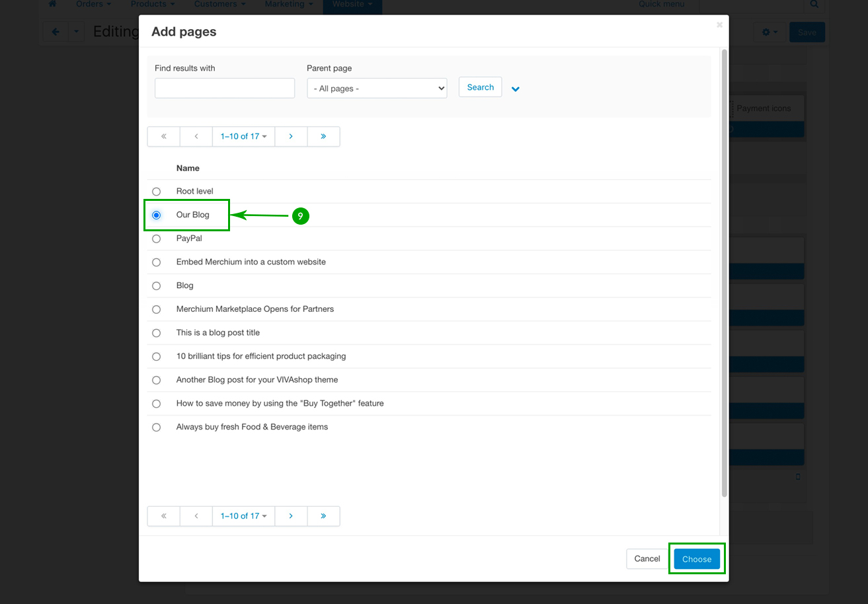The width and height of the screenshot is (868, 604).
Task: Jump to last page in bottom pagination
Action: click(x=323, y=516)
